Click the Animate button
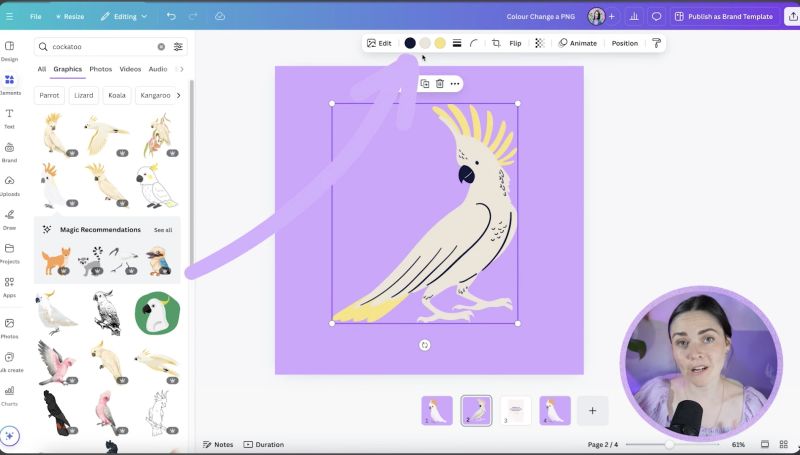The image size is (800, 455). [578, 43]
